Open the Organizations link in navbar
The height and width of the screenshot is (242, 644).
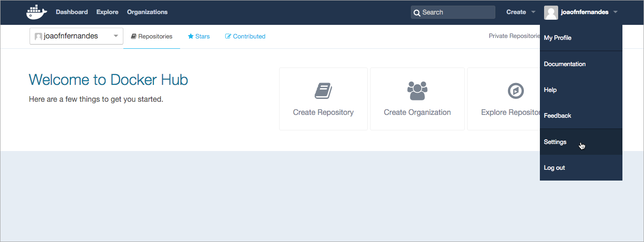pos(147,12)
